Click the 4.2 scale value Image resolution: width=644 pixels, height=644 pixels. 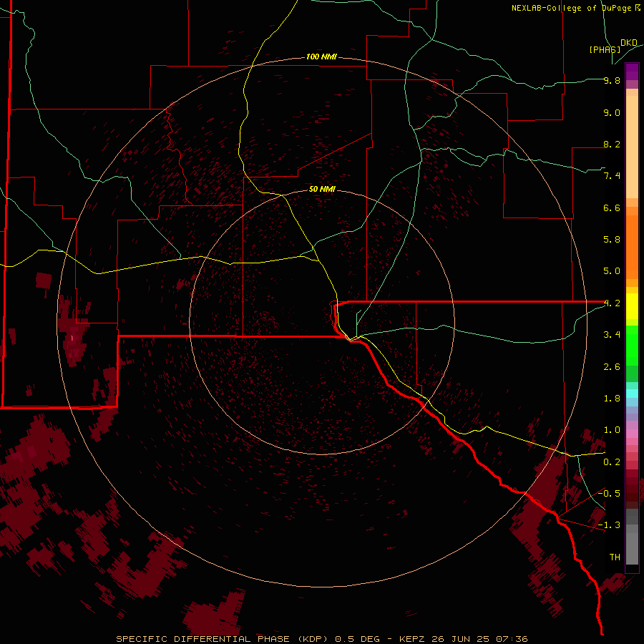[x=612, y=303]
